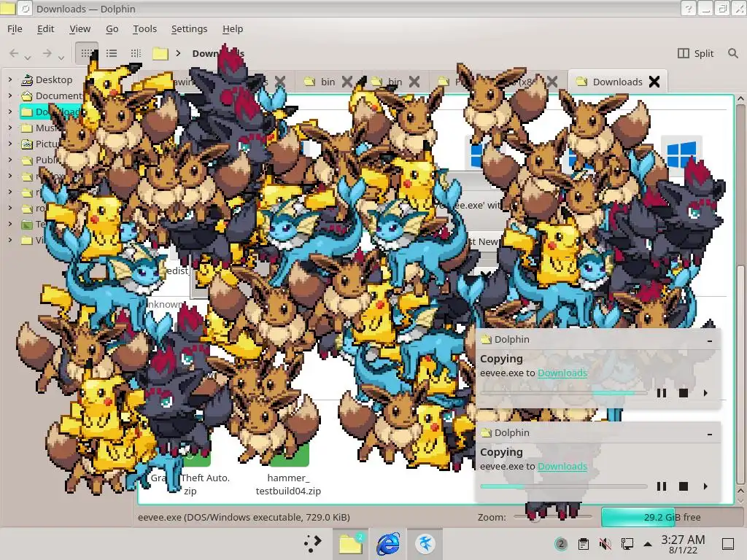The image size is (747, 560).
Task: Open the forward history dropdown arrow
Action: (61, 58)
